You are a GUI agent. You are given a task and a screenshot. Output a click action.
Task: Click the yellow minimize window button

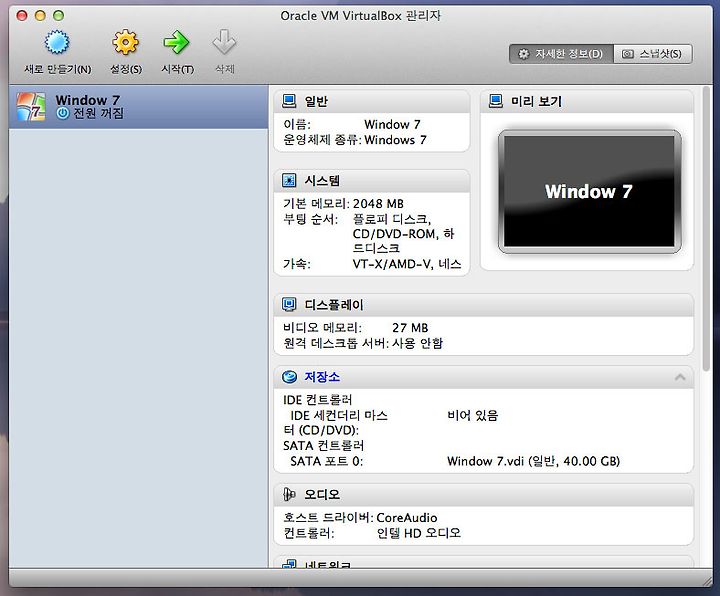click(x=40, y=16)
